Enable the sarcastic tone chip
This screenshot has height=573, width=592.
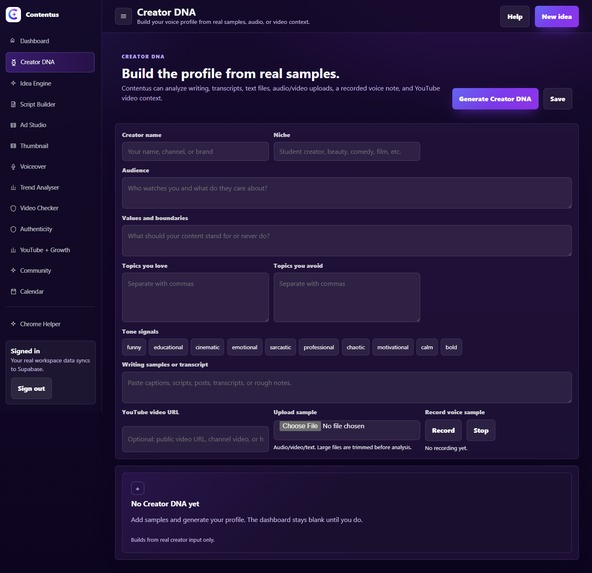281,347
